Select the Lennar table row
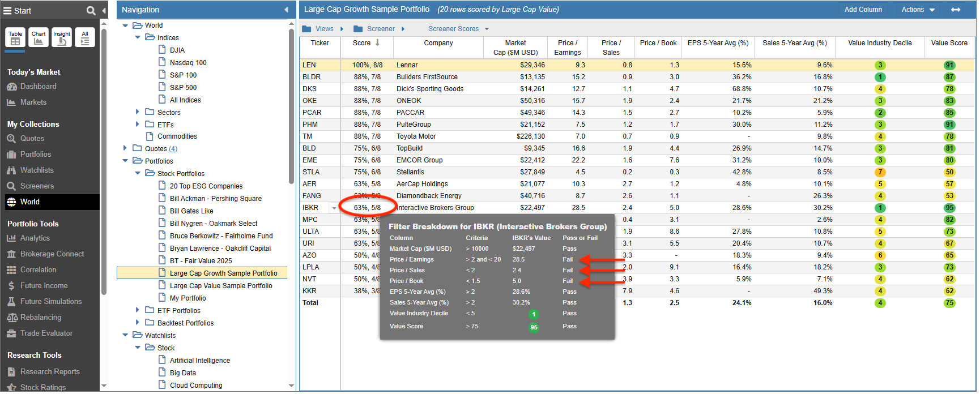980x394 pixels. pyautogui.click(x=637, y=65)
